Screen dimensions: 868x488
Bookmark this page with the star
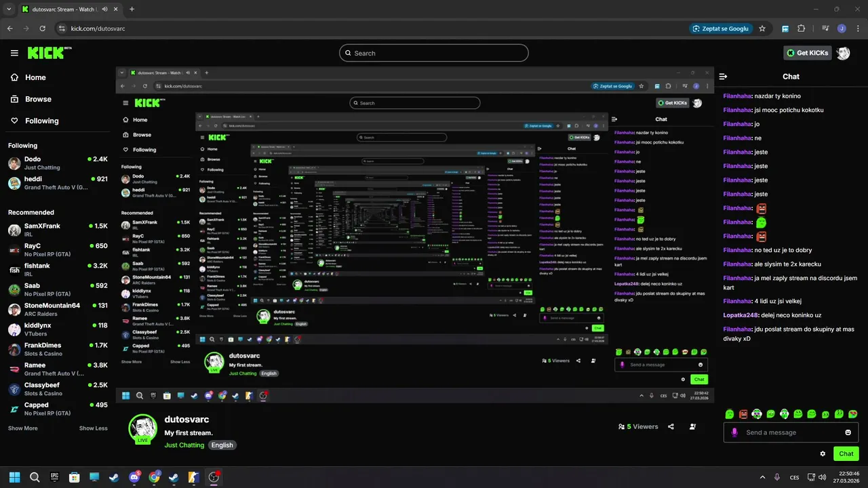(762, 28)
